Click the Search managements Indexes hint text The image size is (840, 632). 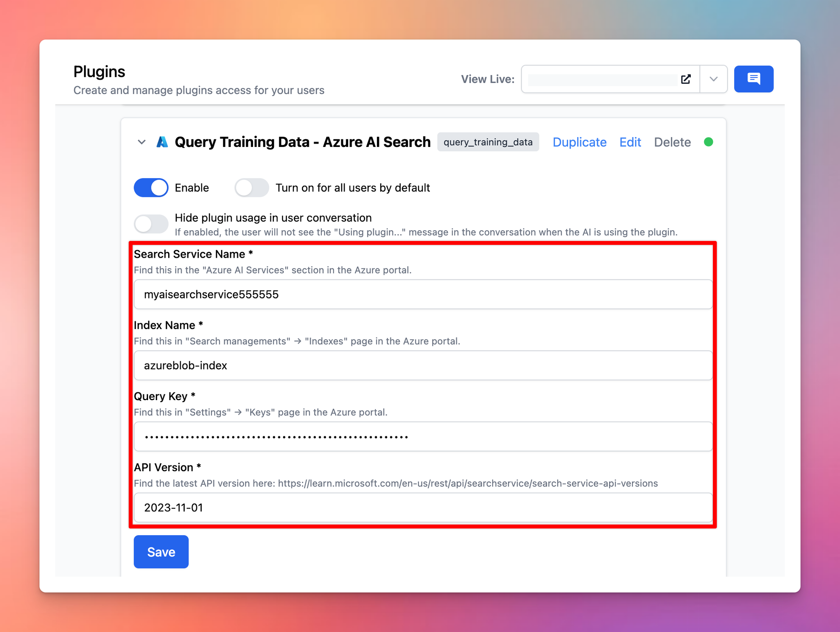(297, 341)
